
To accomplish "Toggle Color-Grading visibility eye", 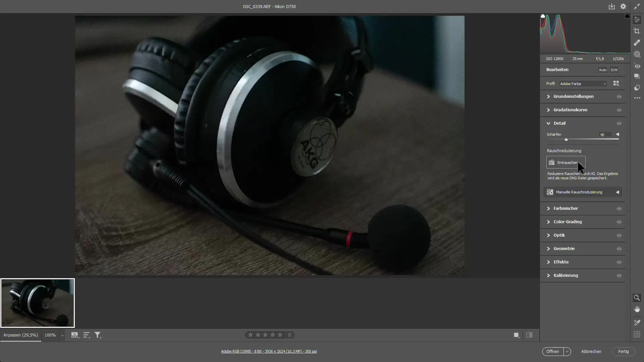I will [x=619, y=222].
